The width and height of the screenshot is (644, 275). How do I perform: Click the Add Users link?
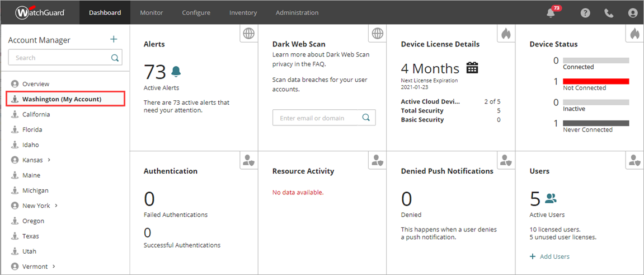point(550,257)
